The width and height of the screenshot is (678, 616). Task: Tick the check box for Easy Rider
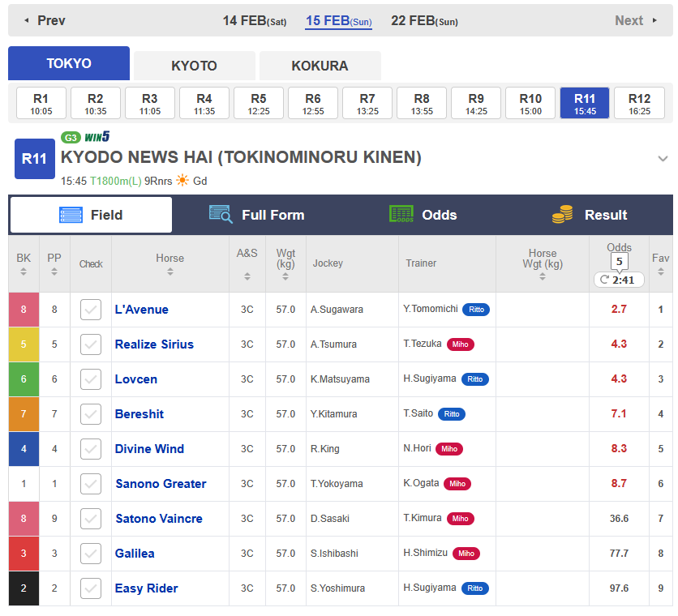pos(91,588)
